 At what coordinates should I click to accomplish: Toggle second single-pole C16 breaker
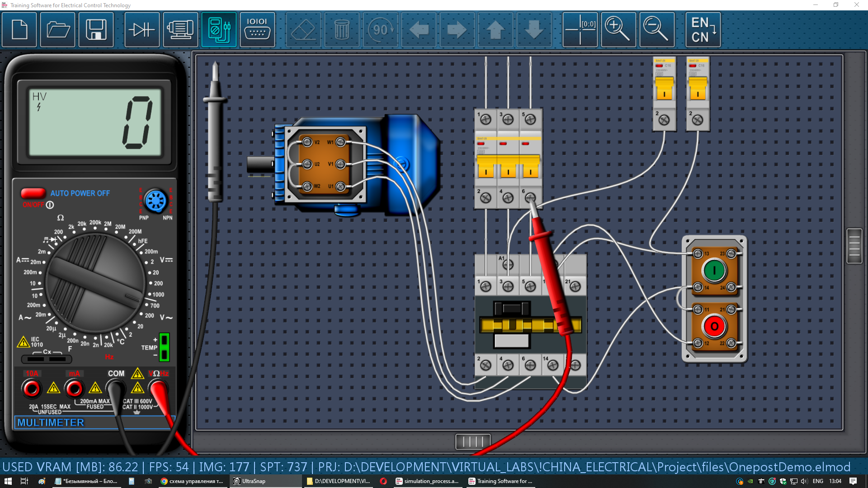[698, 89]
